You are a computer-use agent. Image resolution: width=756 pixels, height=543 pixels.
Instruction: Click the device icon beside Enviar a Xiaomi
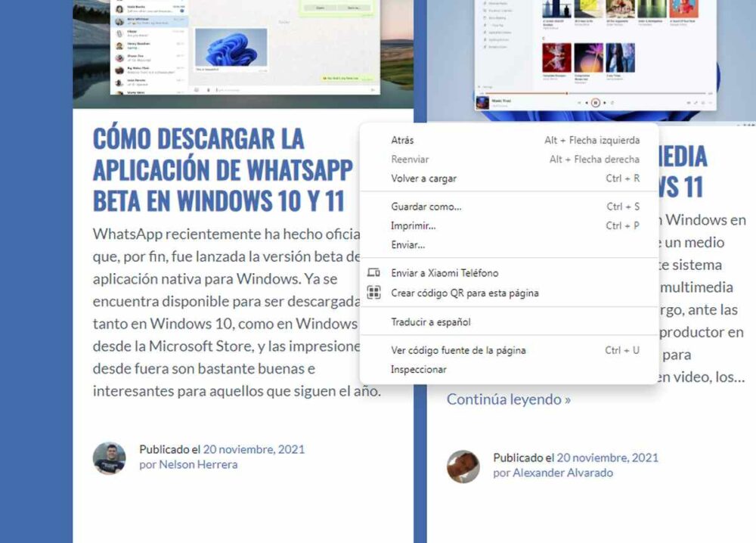[x=373, y=273]
